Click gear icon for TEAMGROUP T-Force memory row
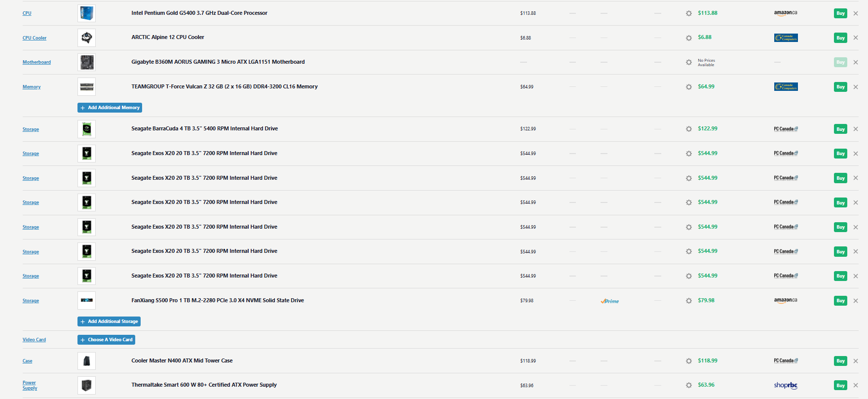The width and height of the screenshot is (868, 399). tap(689, 87)
